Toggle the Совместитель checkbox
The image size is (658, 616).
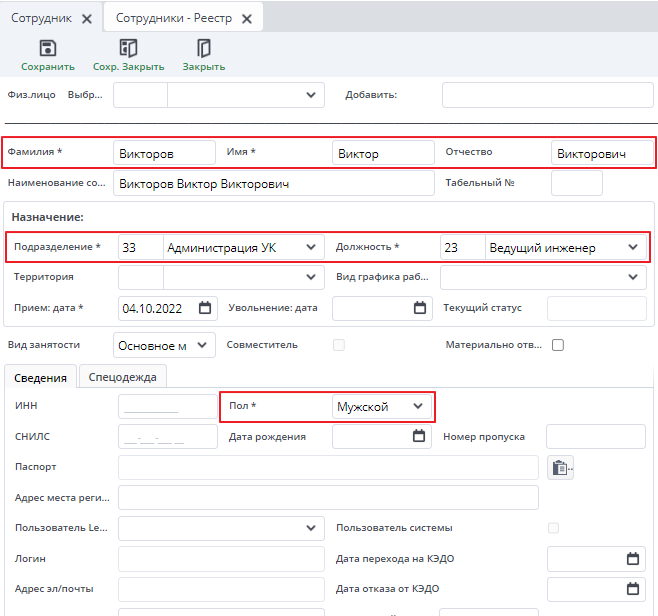coord(339,345)
